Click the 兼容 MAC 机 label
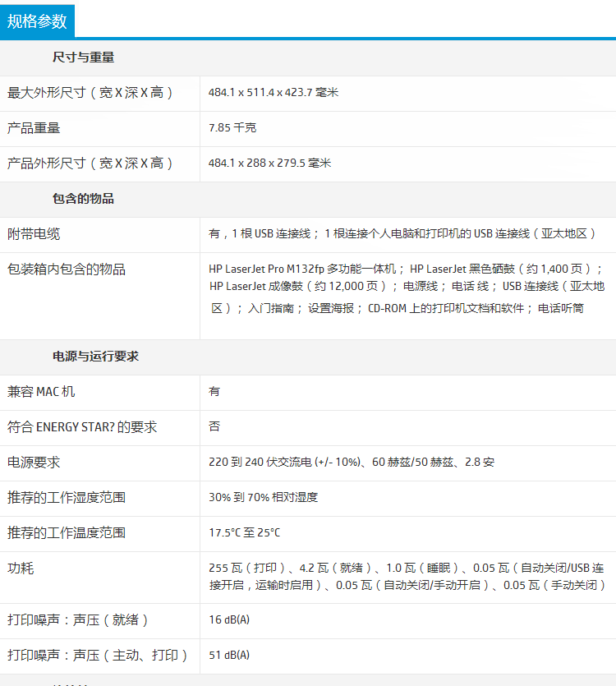 (41, 392)
